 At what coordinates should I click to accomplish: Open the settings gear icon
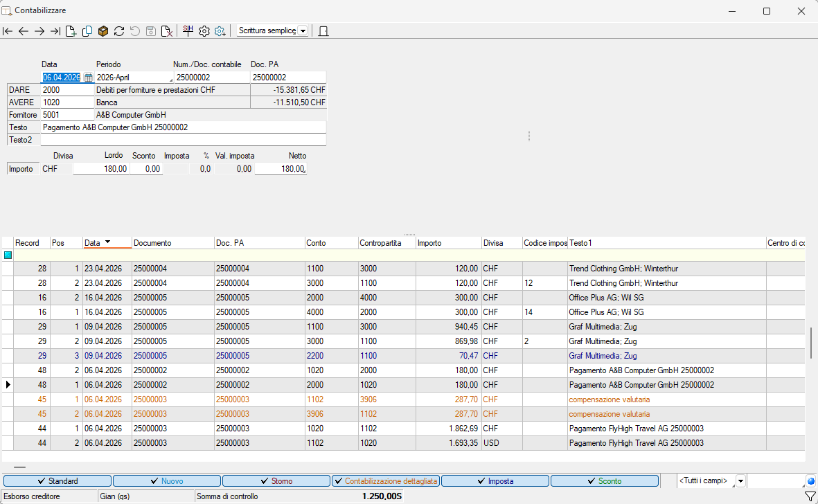point(204,31)
